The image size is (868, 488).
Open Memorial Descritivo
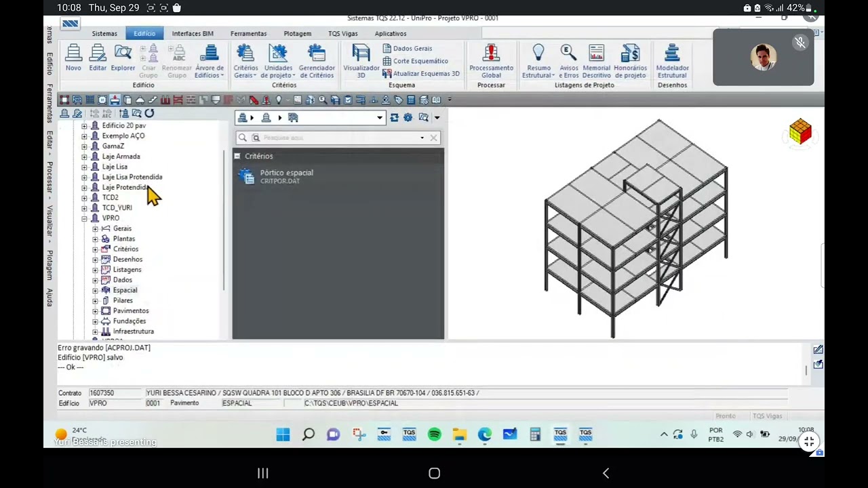tap(596, 61)
